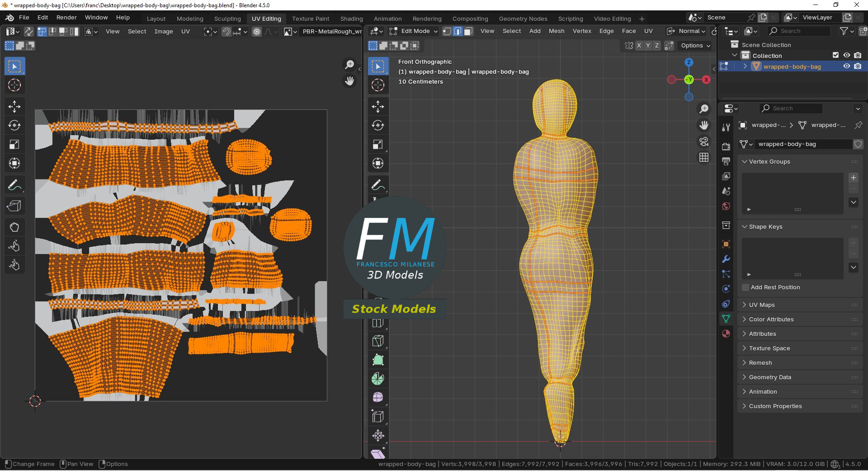Toggle X axis mirror in 3D viewport
Image resolution: width=868 pixels, height=471 pixels.
pos(639,46)
